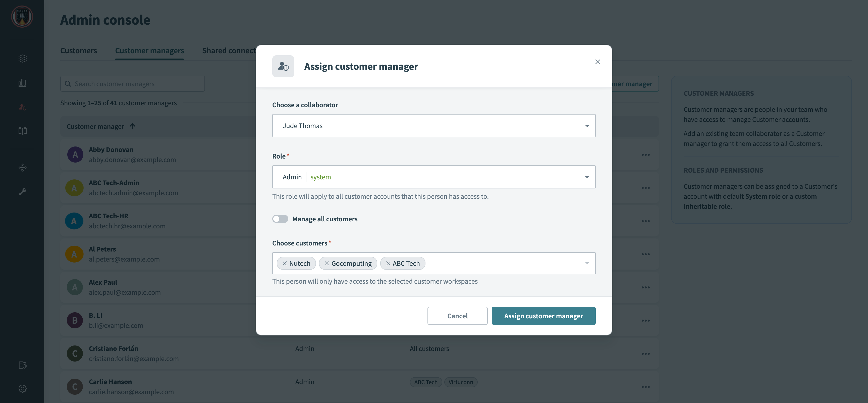Click the people/team icon in sidebar
This screenshot has width=868, height=403.
22,107
